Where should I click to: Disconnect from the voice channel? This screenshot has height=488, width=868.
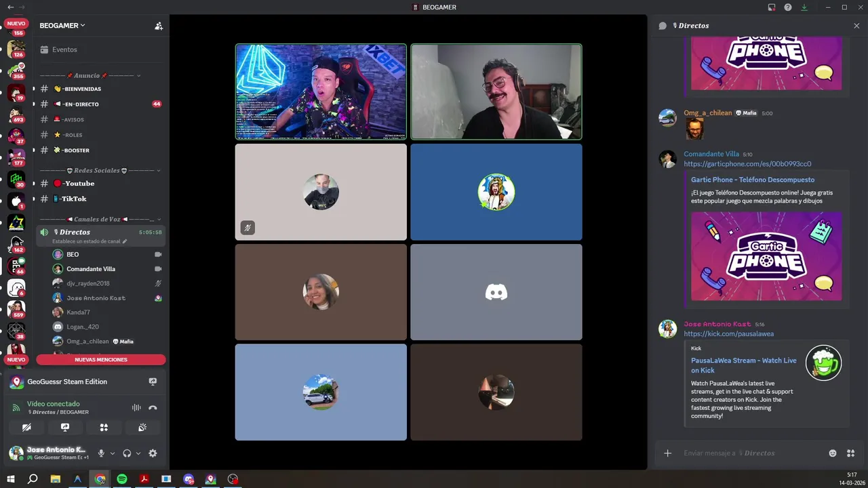point(153,407)
